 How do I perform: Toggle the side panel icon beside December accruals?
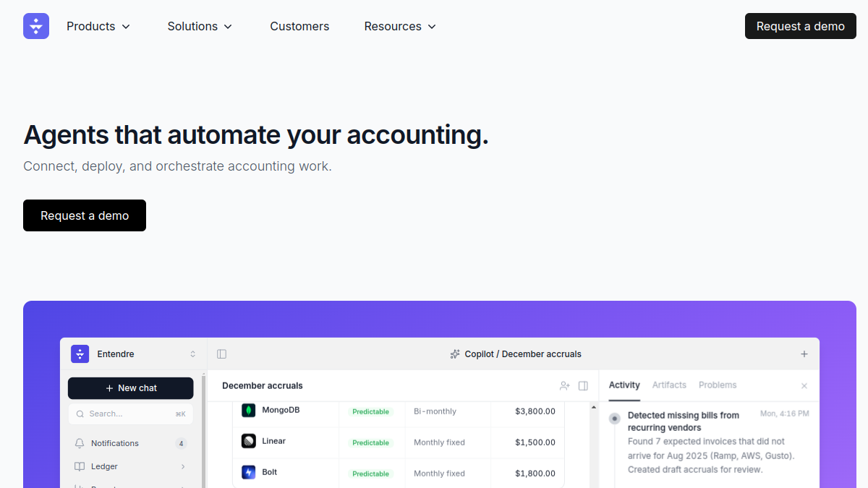tap(583, 386)
